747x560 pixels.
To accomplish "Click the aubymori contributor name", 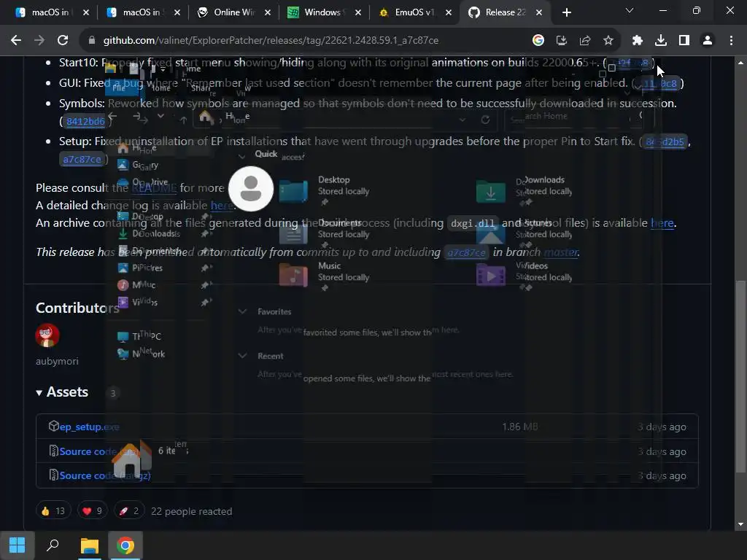I will pos(57,361).
